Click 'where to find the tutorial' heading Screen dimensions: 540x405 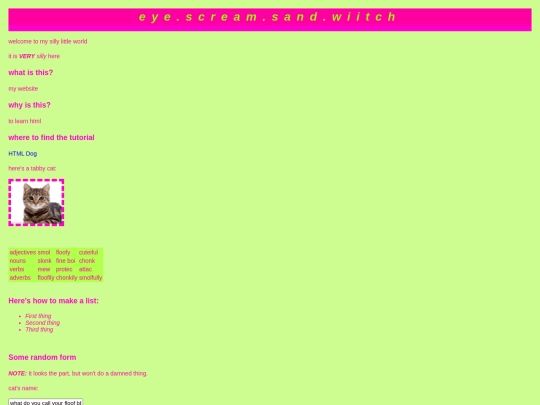[x=51, y=137]
